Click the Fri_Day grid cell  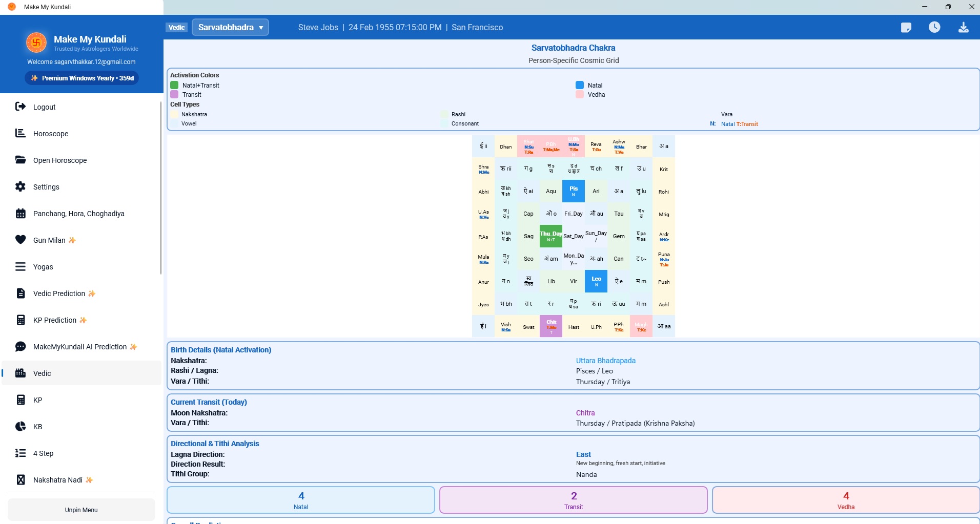pyautogui.click(x=574, y=214)
